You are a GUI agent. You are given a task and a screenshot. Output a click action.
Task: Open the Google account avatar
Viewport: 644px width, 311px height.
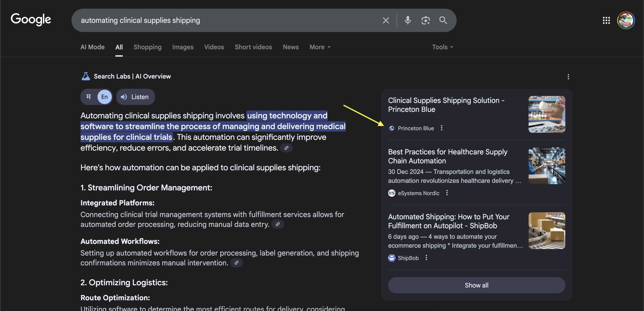click(x=626, y=20)
